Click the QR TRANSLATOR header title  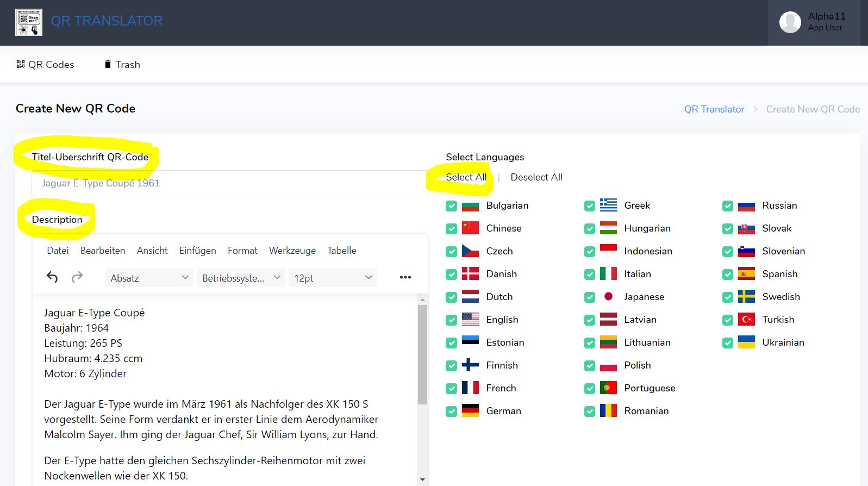[107, 21]
